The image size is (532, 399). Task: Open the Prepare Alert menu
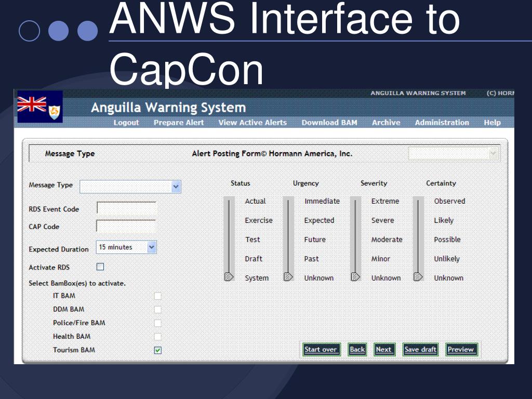tap(179, 123)
